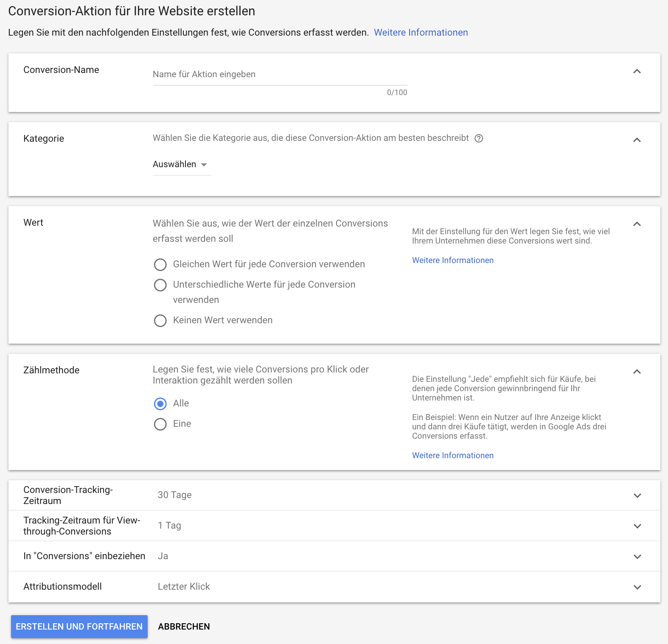Expand the Attributionsmodell row
The height and width of the screenshot is (644, 668).
coord(637,587)
